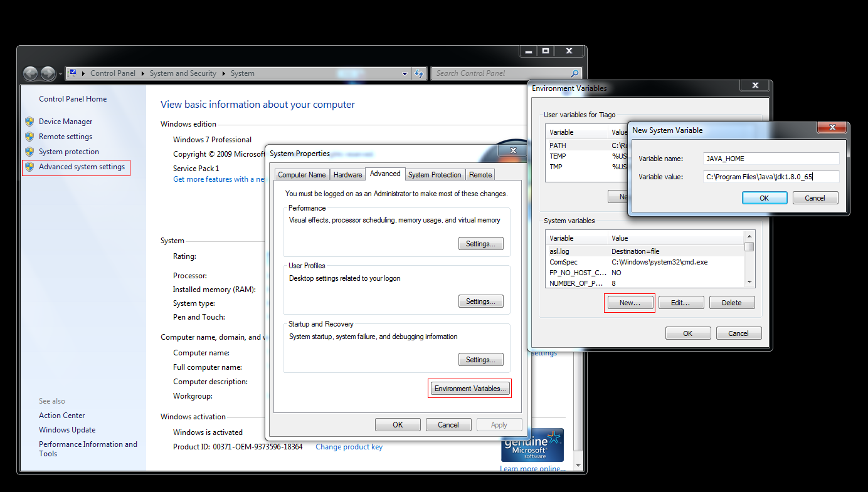Open Device Manager link
This screenshot has width=868, height=492.
click(x=66, y=122)
